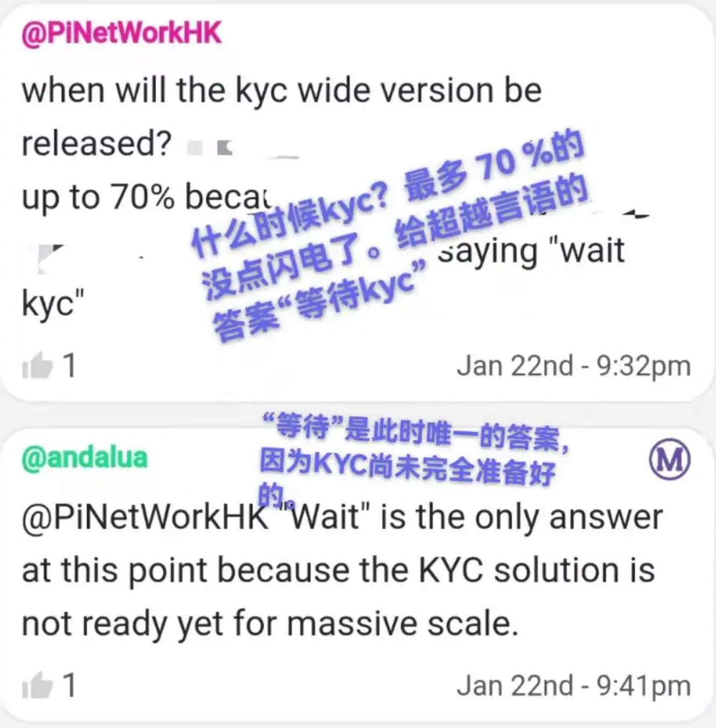The height and width of the screenshot is (728, 716).
Task: Click the like count on first message
Action: [69, 366]
